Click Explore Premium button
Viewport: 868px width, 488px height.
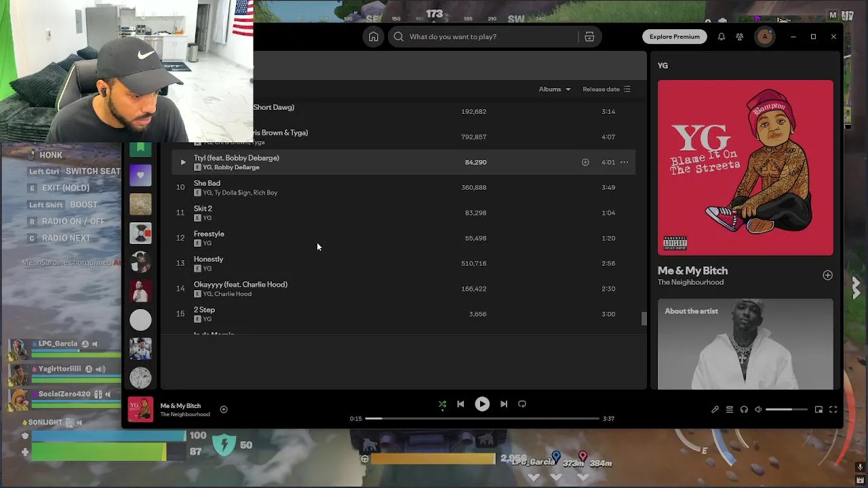pyautogui.click(x=675, y=37)
